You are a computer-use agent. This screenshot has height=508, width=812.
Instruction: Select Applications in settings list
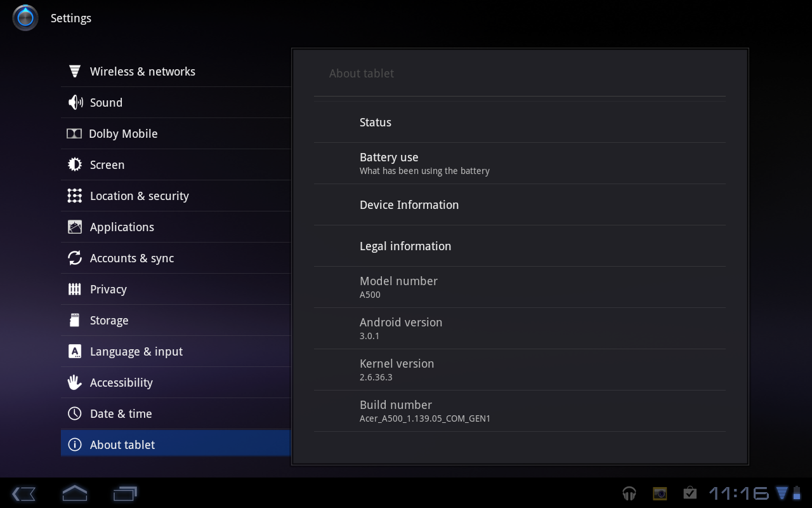click(122, 227)
